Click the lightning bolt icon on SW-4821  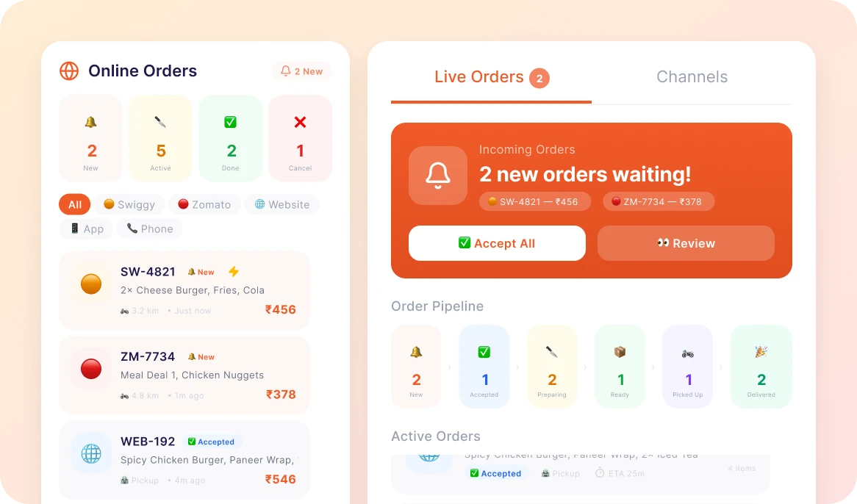pos(234,271)
